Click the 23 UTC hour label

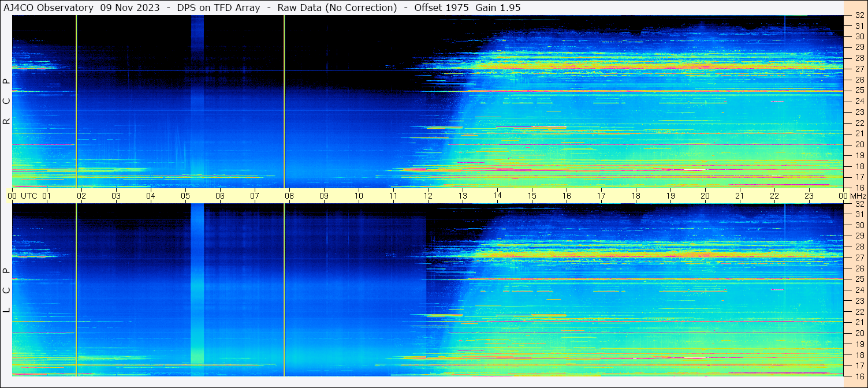tap(809, 196)
